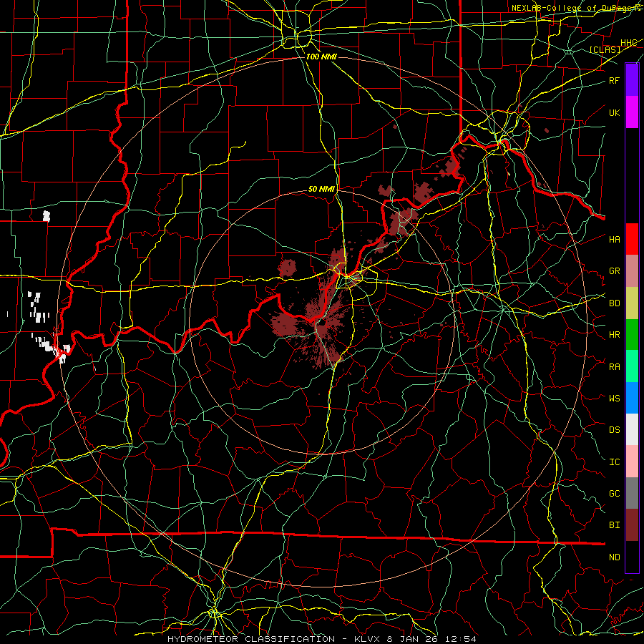Click the DS legend label
The height and width of the screenshot is (644, 644).
[x=615, y=430]
